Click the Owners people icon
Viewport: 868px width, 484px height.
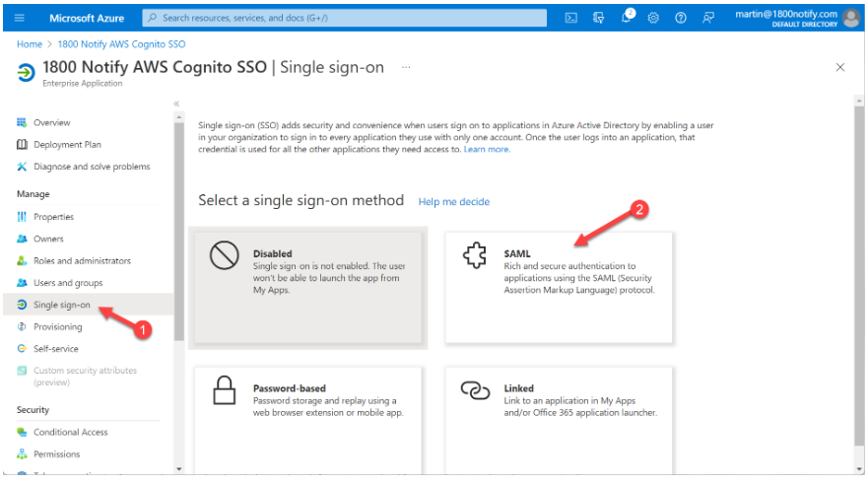pos(22,239)
